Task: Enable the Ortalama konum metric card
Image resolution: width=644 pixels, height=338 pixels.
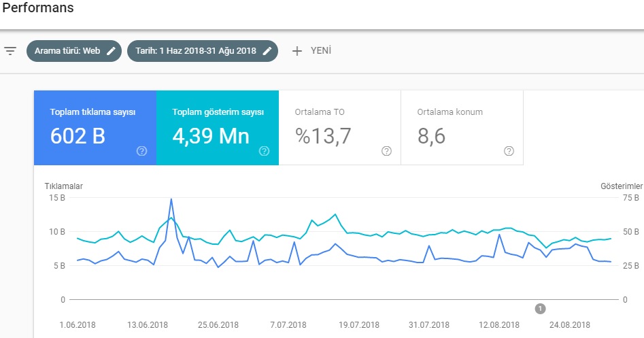Action: click(x=462, y=126)
